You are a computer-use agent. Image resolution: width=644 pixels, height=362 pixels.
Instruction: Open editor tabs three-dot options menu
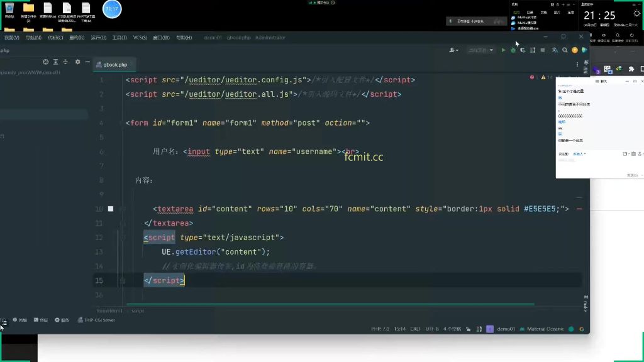pos(577,65)
